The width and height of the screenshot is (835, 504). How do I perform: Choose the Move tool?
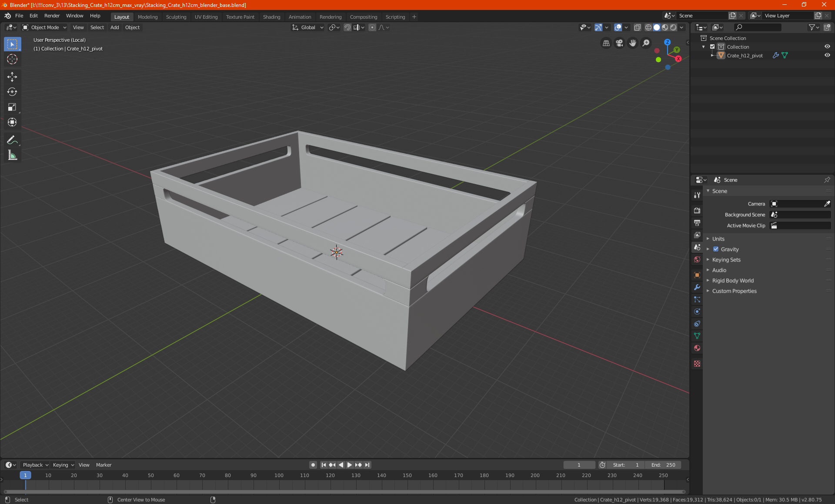click(x=12, y=77)
